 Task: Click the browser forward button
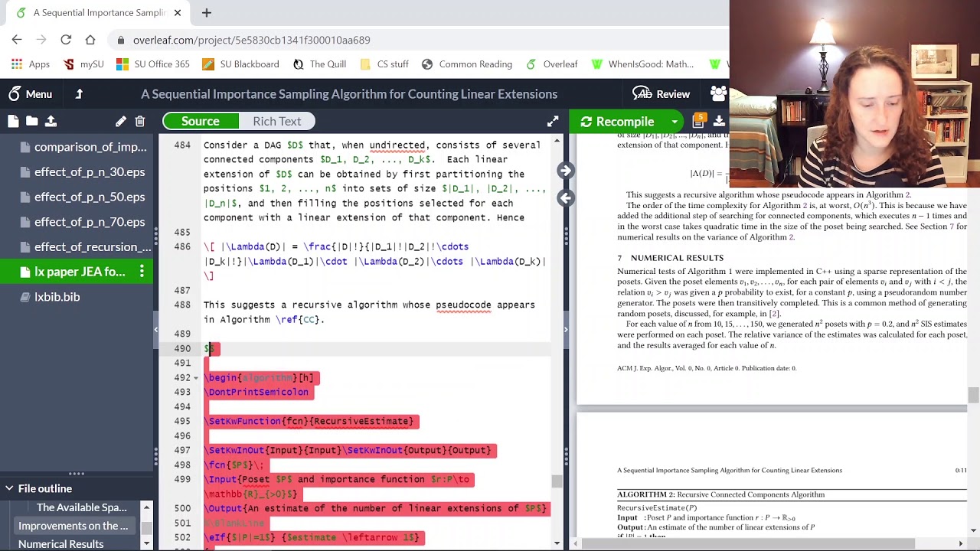(x=41, y=40)
